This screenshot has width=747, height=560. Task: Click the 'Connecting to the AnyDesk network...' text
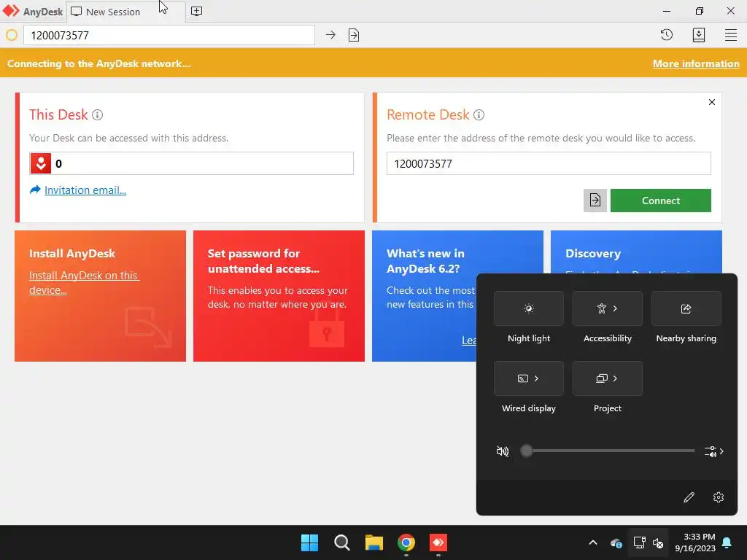coord(99,63)
